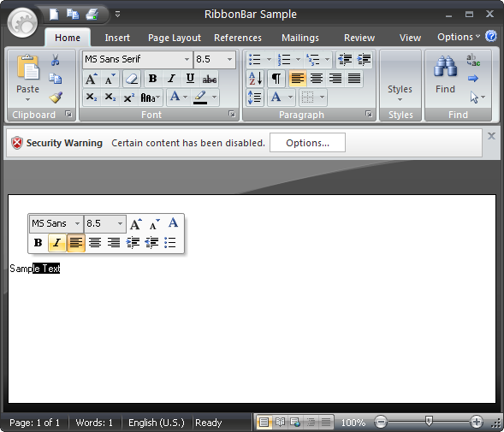Open the Borders dropdown
This screenshot has width=504, height=432.
322,97
